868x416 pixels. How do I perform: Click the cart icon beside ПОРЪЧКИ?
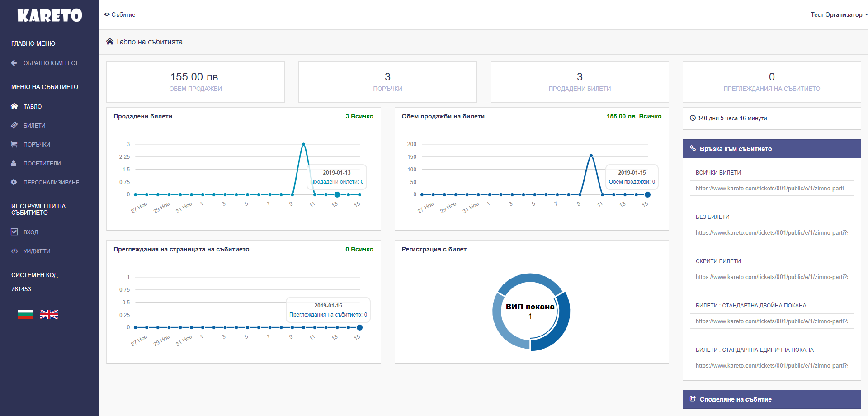pyautogui.click(x=14, y=144)
